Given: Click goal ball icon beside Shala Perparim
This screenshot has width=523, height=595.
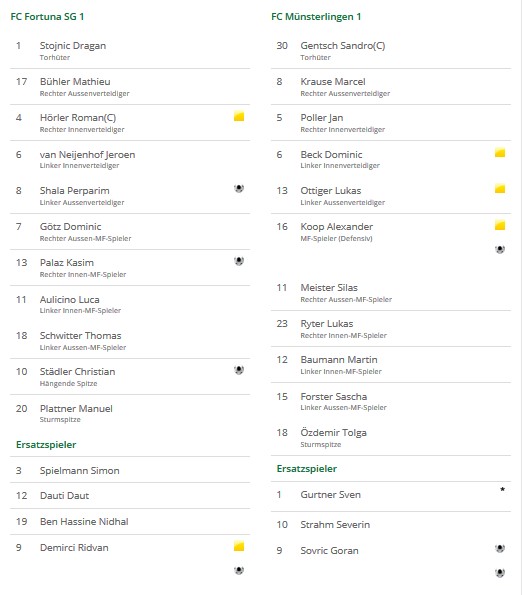Looking at the screenshot, I should click(239, 188).
